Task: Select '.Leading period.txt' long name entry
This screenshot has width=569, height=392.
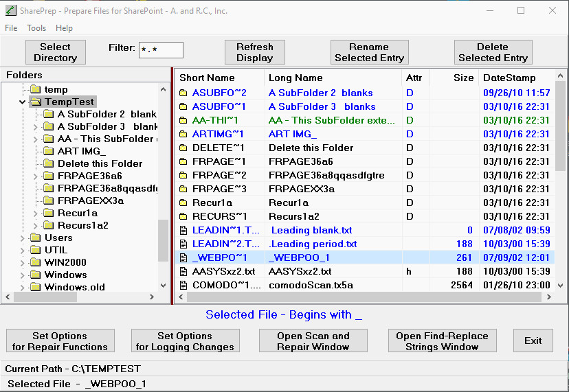Action: pyautogui.click(x=313, y=244)
